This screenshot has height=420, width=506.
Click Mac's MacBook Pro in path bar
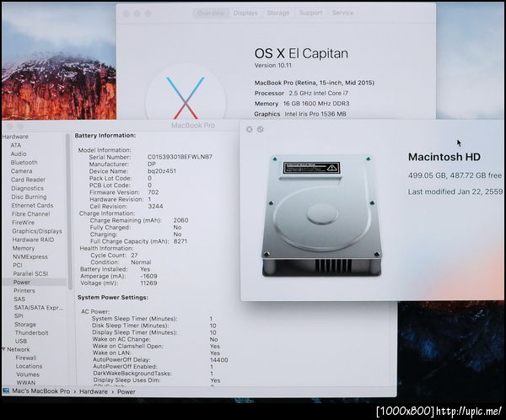tap(41, 391)
